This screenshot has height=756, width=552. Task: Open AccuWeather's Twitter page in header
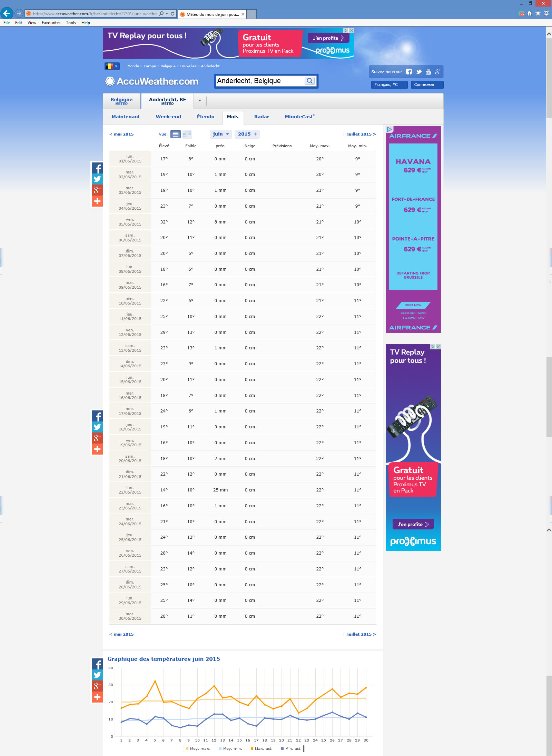click(418, 72)
